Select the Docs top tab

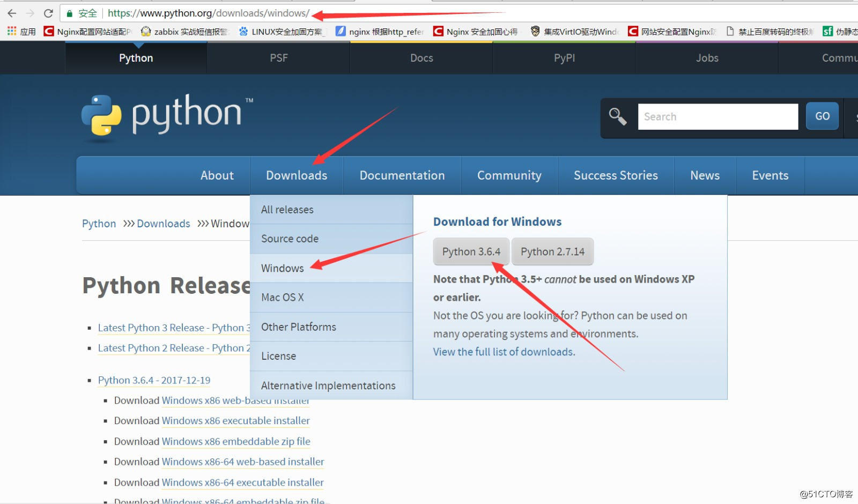421,58
